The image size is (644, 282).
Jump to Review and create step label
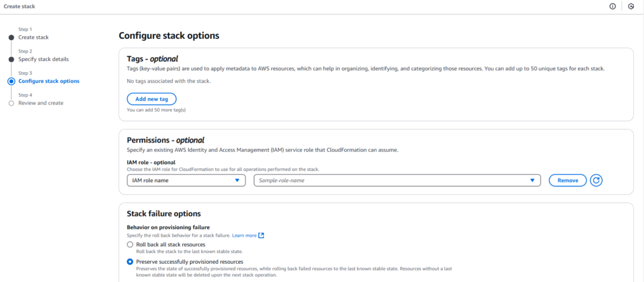(x=41, y=103)
